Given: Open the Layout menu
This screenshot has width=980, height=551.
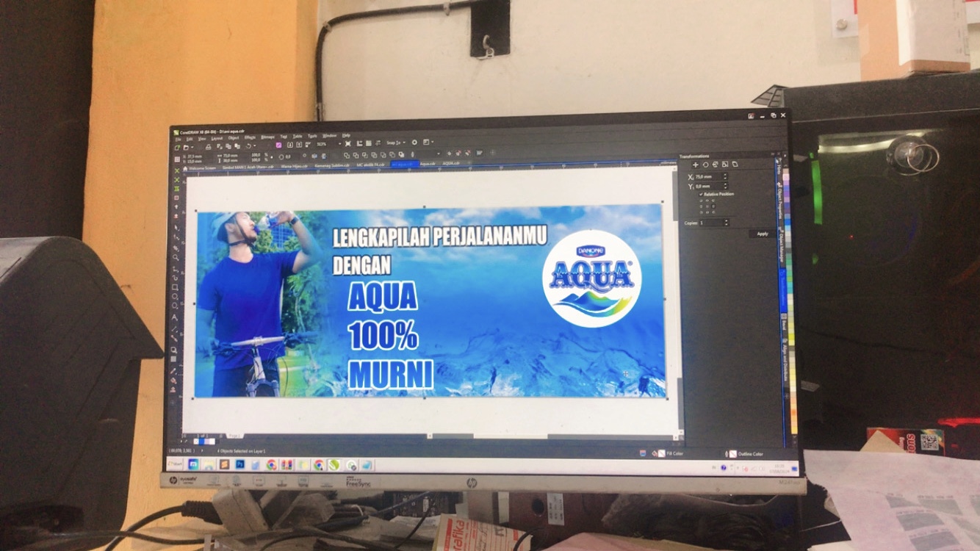Looking at the screenshot, I should click(217, 137).
